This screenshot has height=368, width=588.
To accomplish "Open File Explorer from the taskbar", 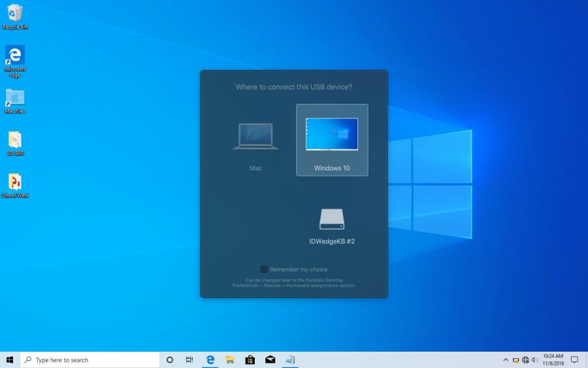I will click(x=230, y=360).
